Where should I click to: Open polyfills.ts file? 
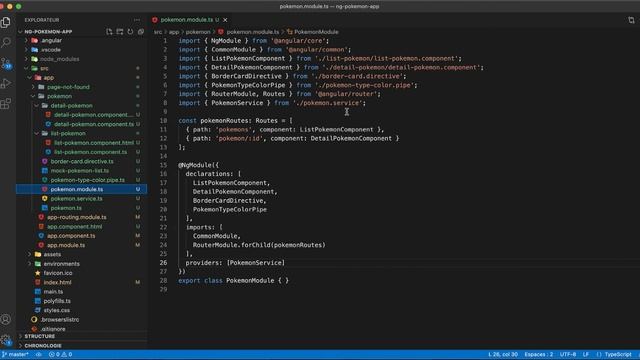pos(57,301)
